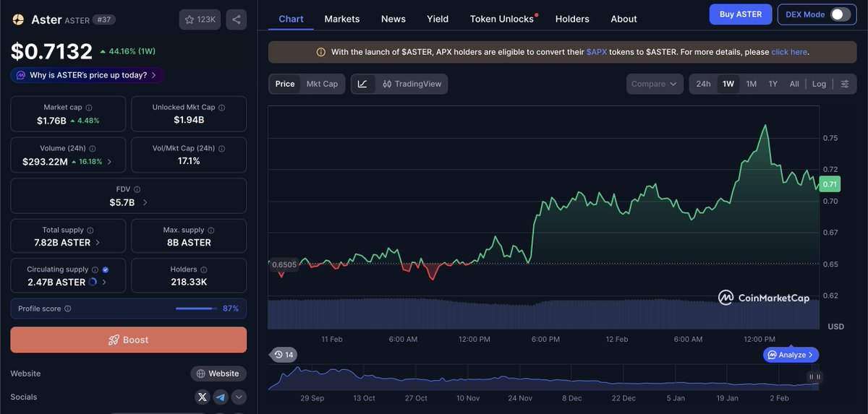Click the 0.71 current price marker
The image size is (868, 414).
830,184
